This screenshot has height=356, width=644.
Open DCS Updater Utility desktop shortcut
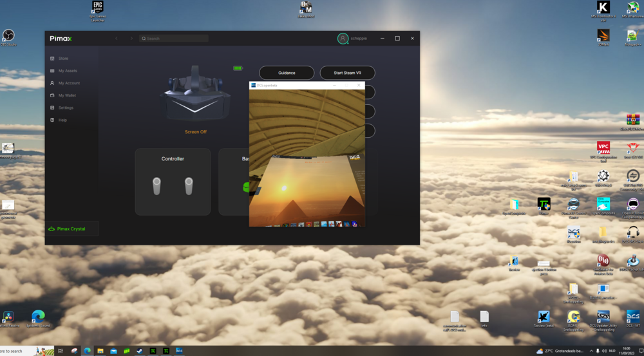[603, 321]
